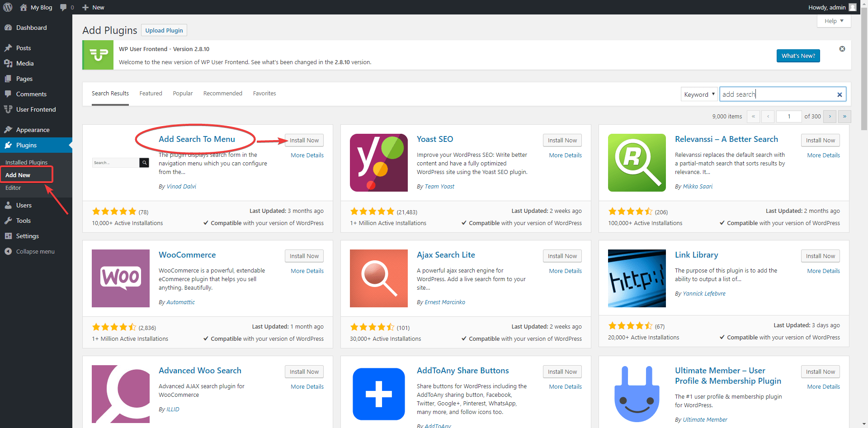This screenshot has height=428, width=868.
Task: Open More Details for WooCommerce
Action: [307, 271]
